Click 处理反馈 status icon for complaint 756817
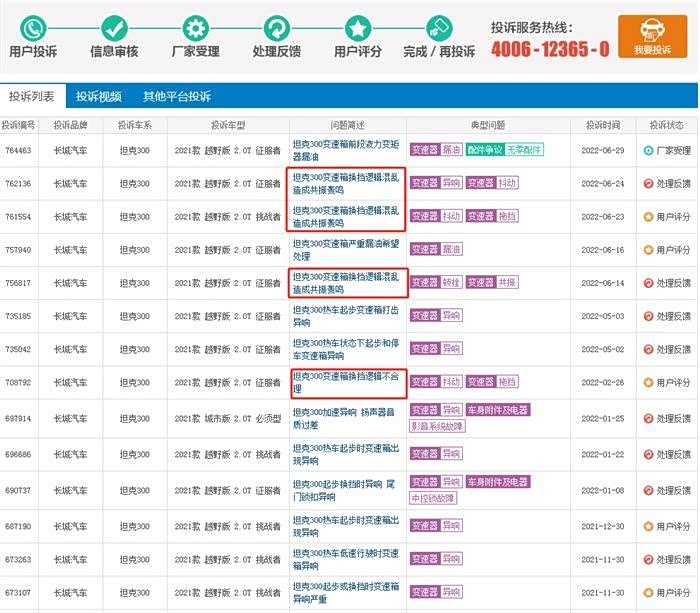Viewport: 700px width, 613px height. click(x=648, y=283)
